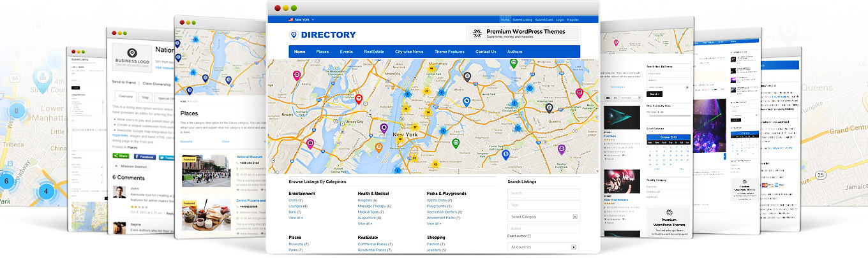Select Places in the navigation bar
868x258 pixels.
(322, 52)
